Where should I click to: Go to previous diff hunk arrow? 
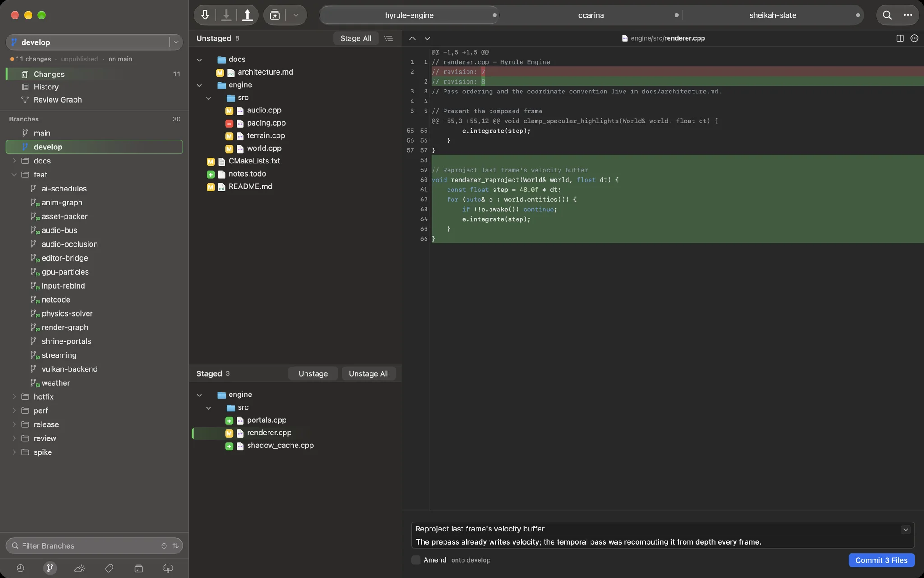click(412, 38)
